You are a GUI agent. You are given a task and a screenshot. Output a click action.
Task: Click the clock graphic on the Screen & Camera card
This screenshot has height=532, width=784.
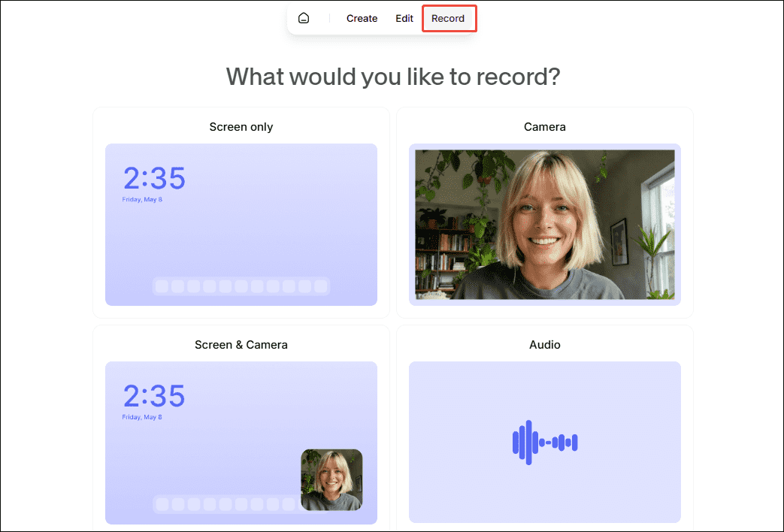(x=153, y=396)
